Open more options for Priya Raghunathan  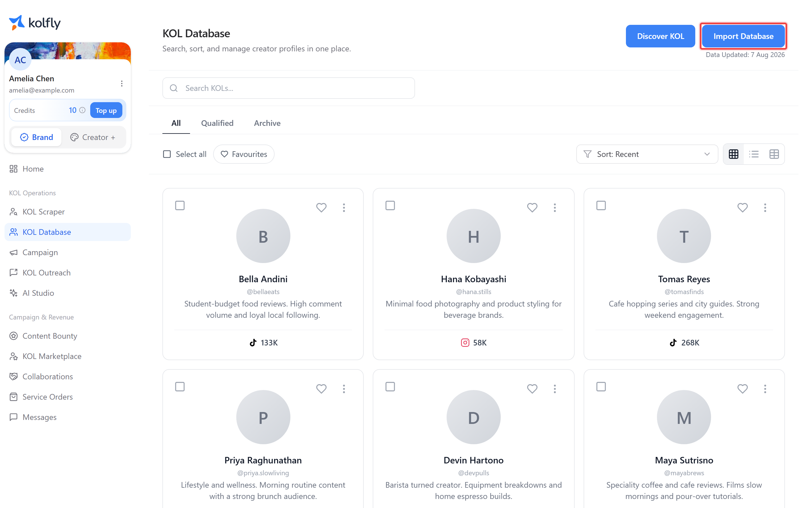coord(344,389)
